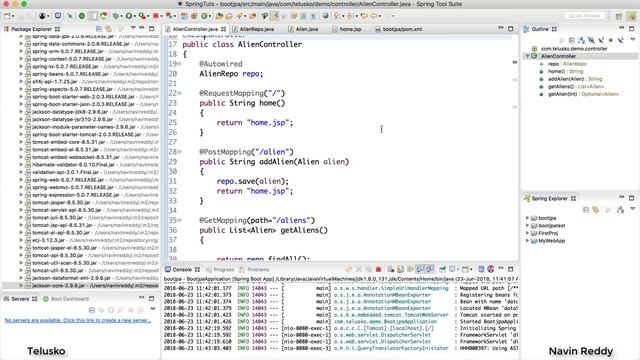Click link to create a new server
640x360 pixels.
click(78, 320)
